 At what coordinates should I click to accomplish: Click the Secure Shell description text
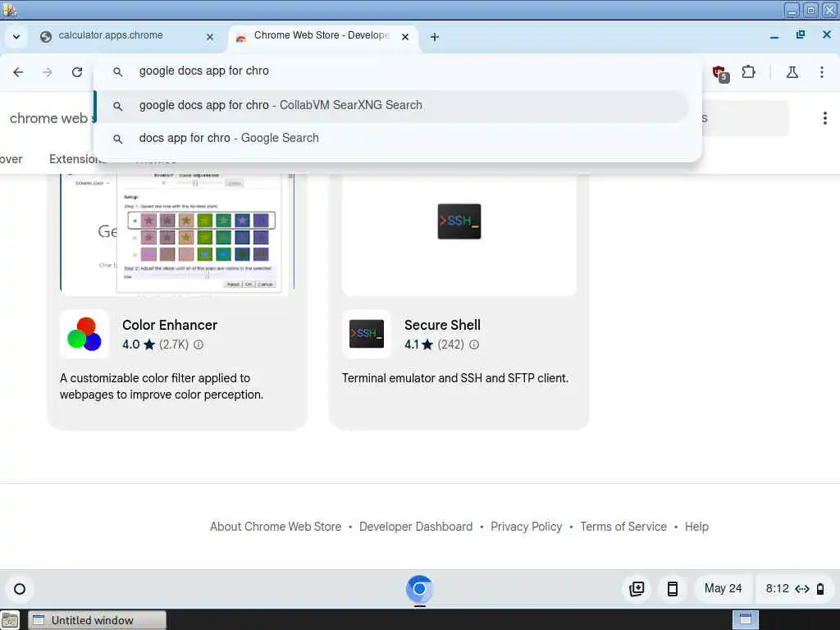tap(454, 378)
